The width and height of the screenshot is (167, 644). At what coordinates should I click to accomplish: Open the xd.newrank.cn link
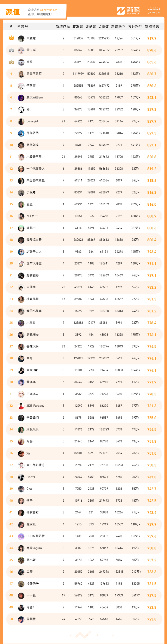tap(48, 10)
